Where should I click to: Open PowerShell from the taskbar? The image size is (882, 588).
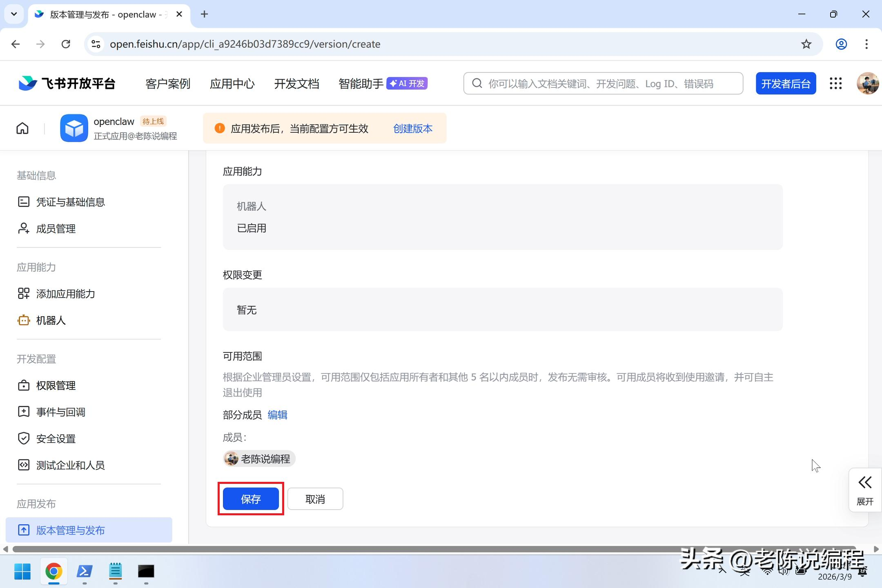click(85, 571)
